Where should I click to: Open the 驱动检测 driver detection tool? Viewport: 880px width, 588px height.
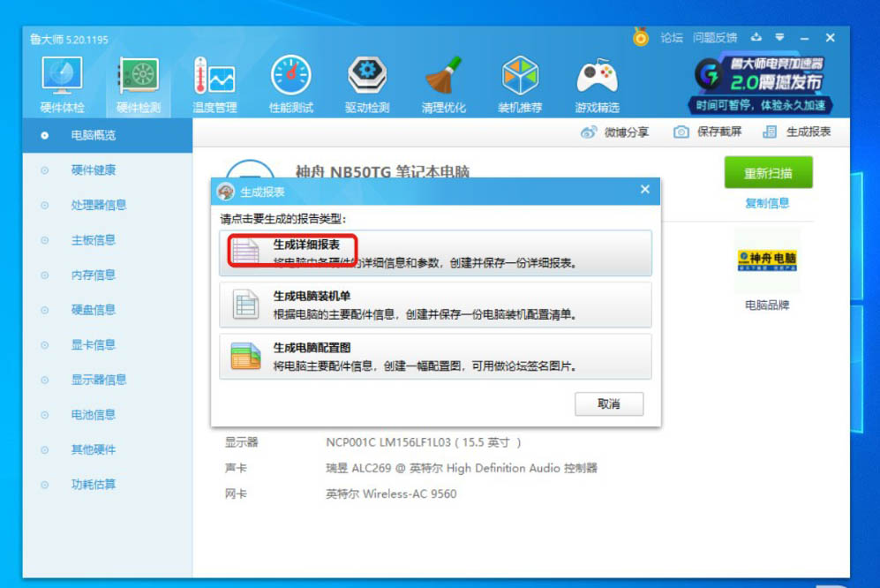click(367, 84)
